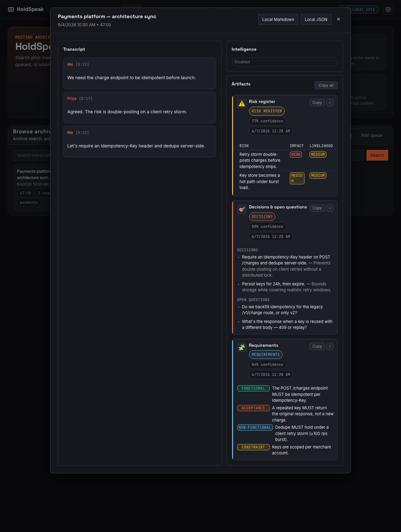Click the IMPACT column header

pos(297,146)
